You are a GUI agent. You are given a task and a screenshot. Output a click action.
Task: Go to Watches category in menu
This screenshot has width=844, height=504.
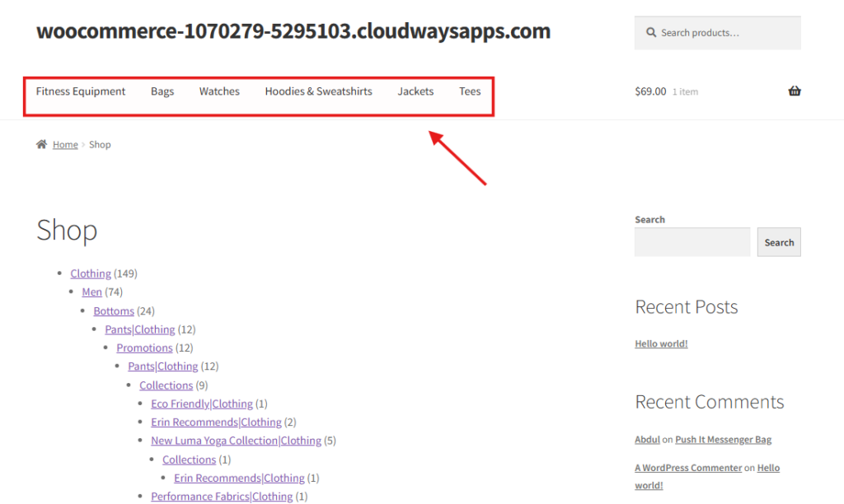pos(219,91)
